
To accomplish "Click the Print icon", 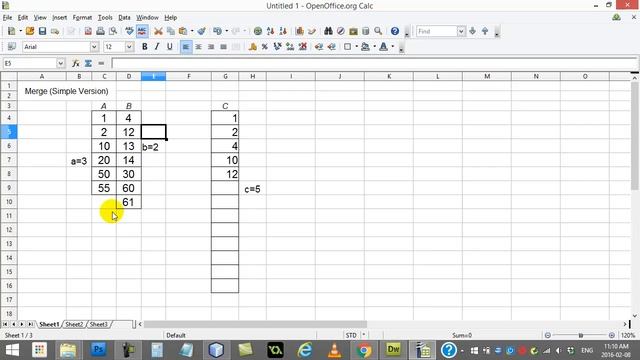I will coord(100,31).
